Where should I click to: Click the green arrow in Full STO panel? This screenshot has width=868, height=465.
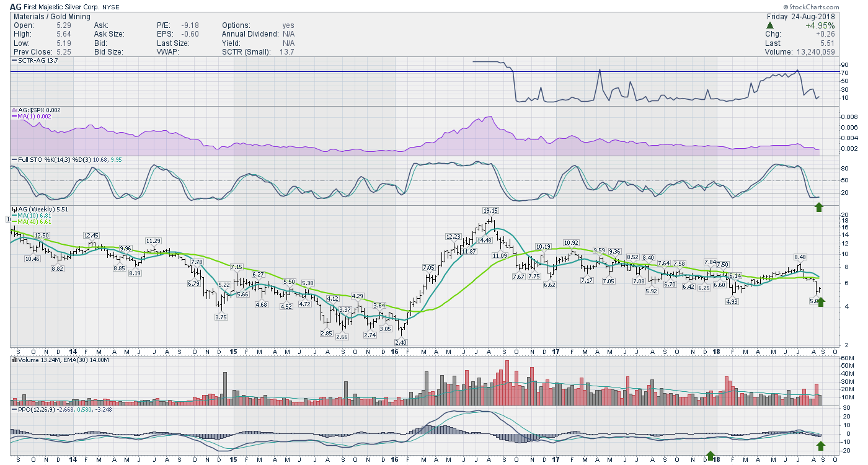818,206
